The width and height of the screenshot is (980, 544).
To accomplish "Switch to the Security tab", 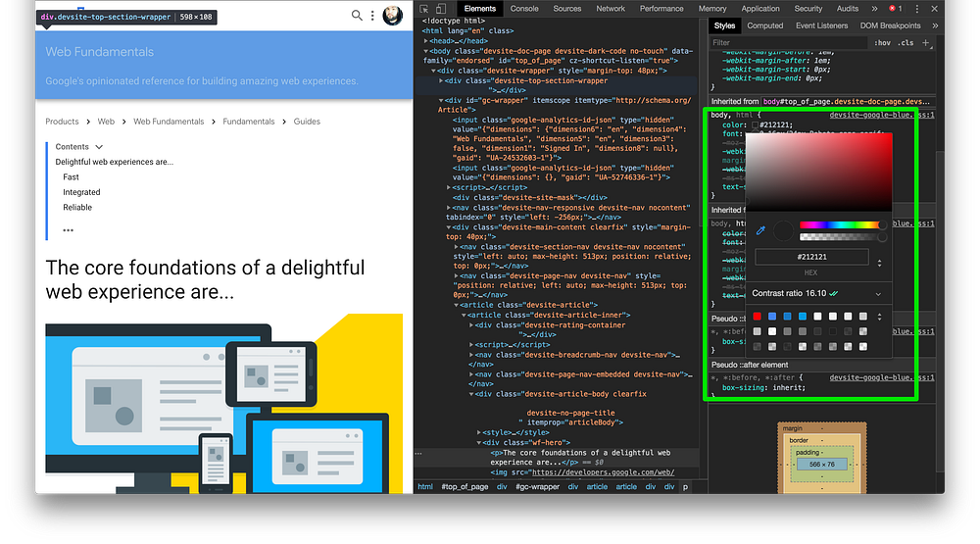I will (808, 9).
